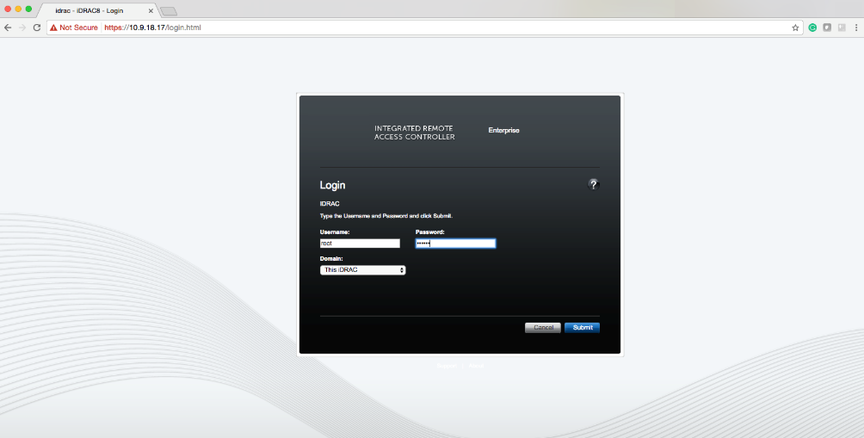Click the Integrated Remote Access Controller title

(414, 133)
